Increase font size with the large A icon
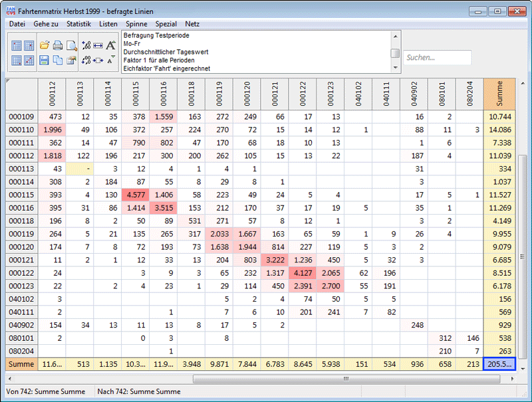Image resolution: width=532 pixels, height=402 pixels. [110, 45]
